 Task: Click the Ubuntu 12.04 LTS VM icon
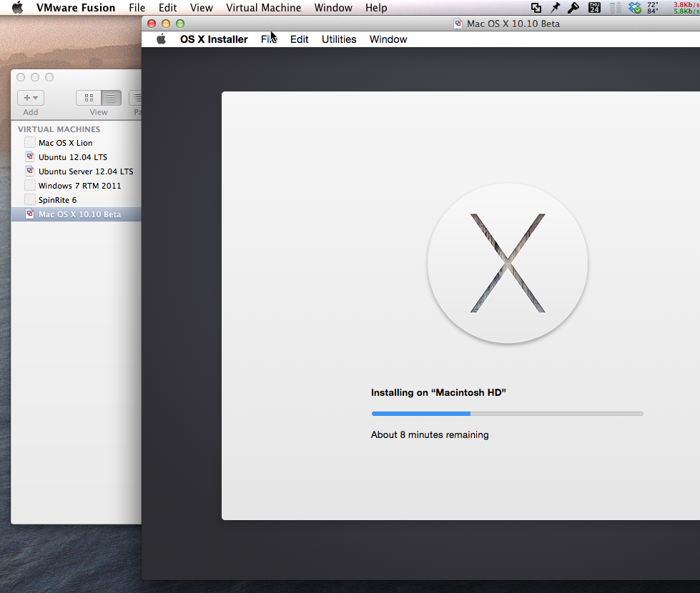click(30, 156)
